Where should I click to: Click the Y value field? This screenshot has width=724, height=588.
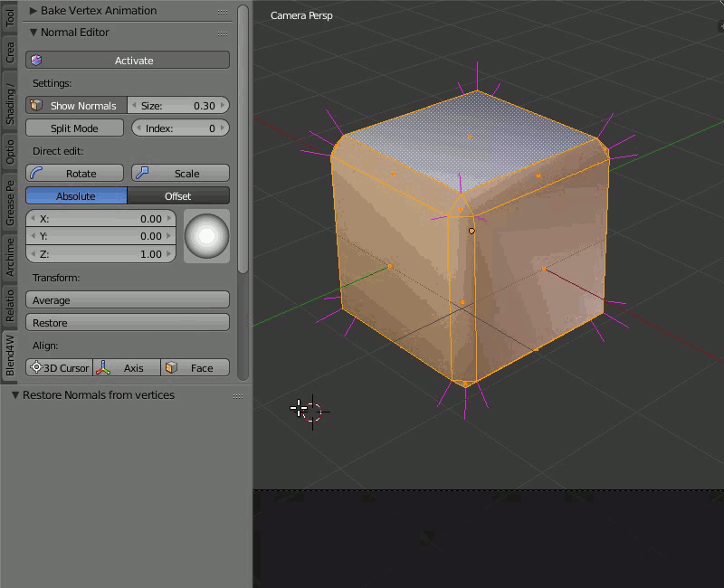[100, 236]
